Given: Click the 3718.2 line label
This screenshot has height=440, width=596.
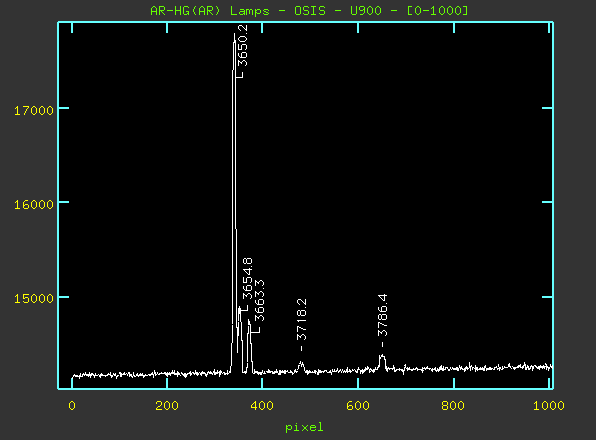Looking at the screenshot, I should click(301, 319).
